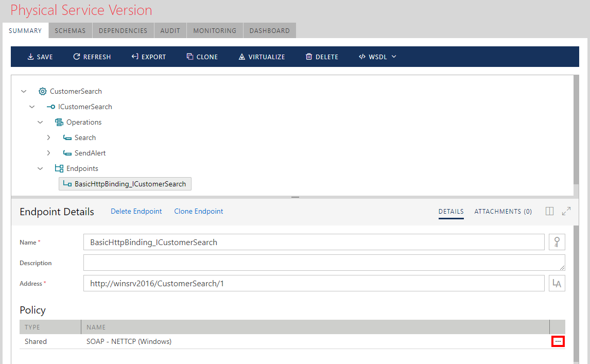Toggle split-pane layout icon

point(549,211)
